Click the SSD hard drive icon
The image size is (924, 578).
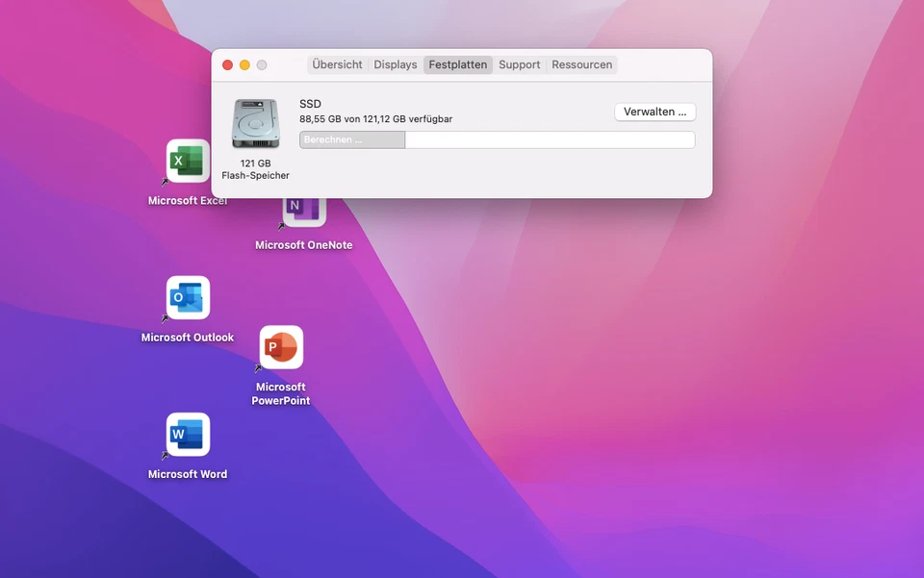(x=255, y=124)
